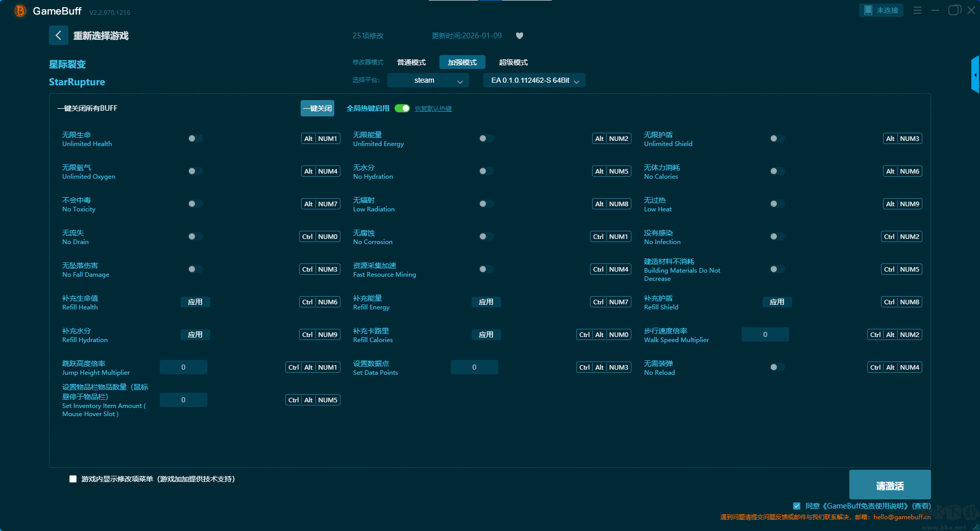
Task: Click Set Inventory Ctrl Alt NUM5 hotkey
Action: tap(313, 400)
